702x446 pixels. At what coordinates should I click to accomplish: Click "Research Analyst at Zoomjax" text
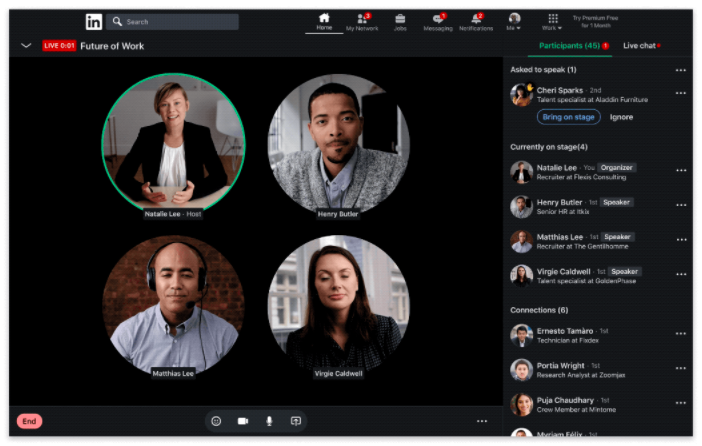tap(581, 375)
